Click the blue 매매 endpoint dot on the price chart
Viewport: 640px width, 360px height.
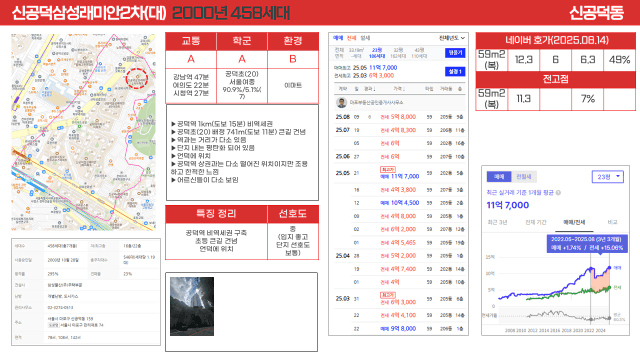(x=609, y=268)
